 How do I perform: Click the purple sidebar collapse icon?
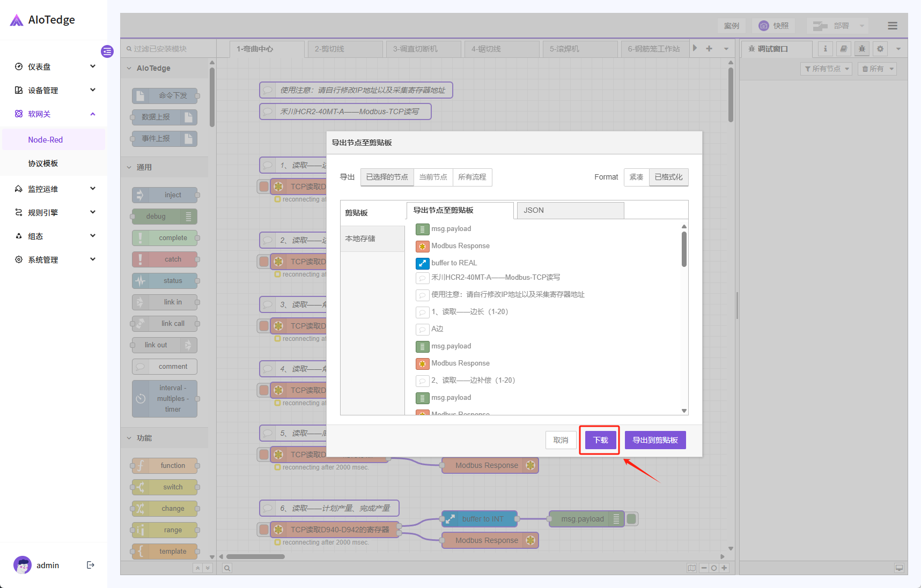pyautogui.click(x=107, y=51)
